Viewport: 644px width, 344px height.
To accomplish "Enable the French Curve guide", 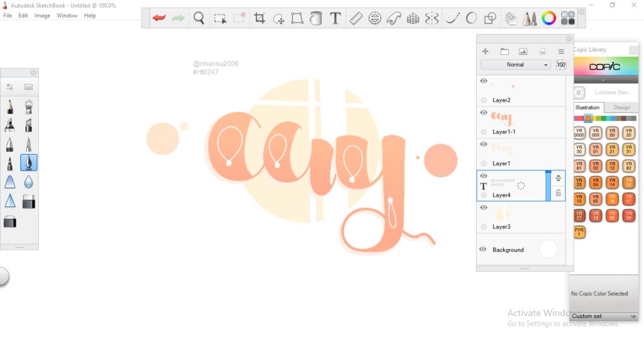I will click(394, 18).
